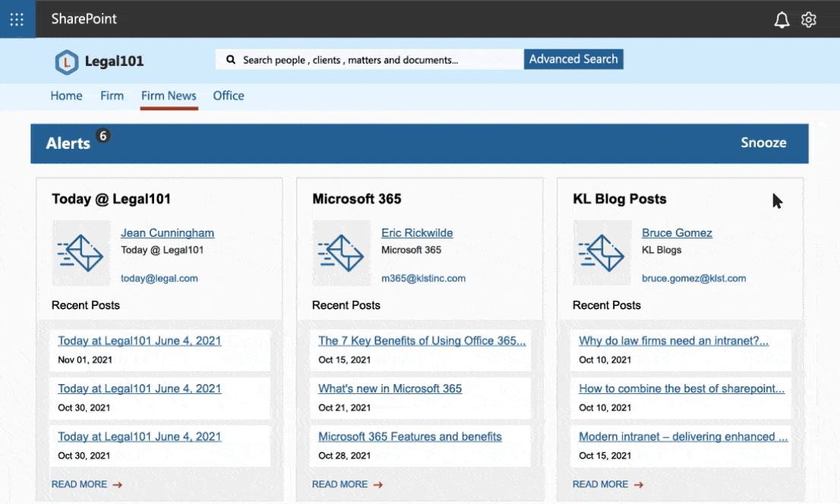Open Eric Rickwilde's profile link
Image resolution: width=840 pixels, height=504 pixels.
click(417, 233)
